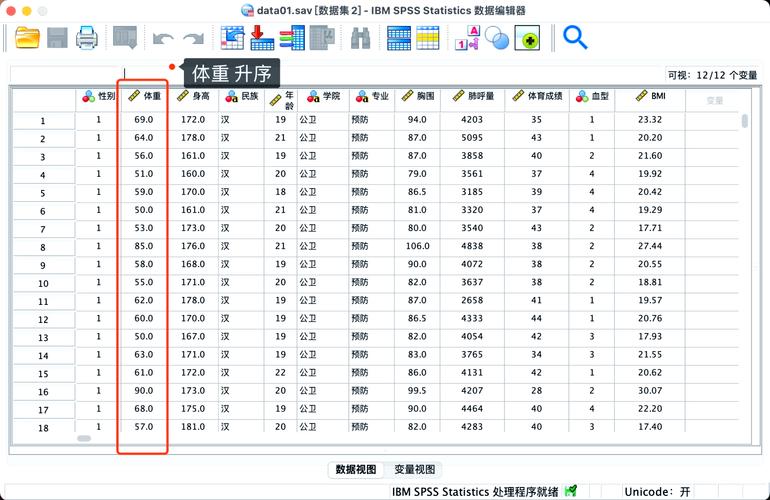Click 体重 cell value 85.0
770x500 pixels.
click(x=144, y=246)
